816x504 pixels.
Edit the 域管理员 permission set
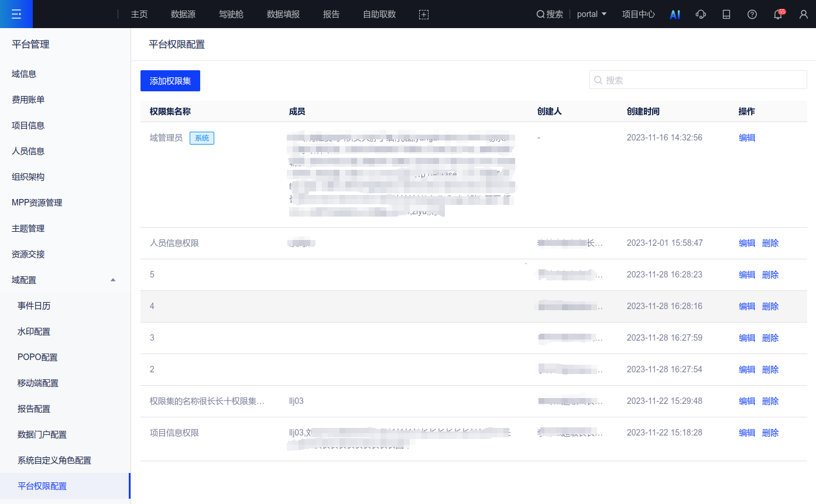point(747,138)
